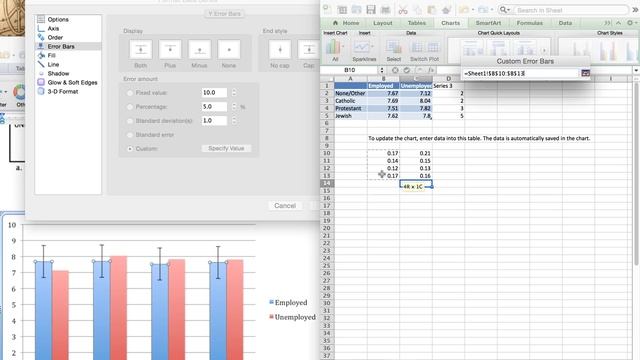Click the Standard deviation value field

point(214,120)
